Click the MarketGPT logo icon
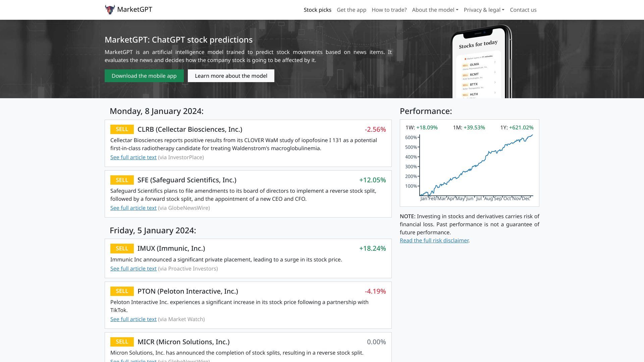This screenshot has width=644, height=362. pos(109,10)
